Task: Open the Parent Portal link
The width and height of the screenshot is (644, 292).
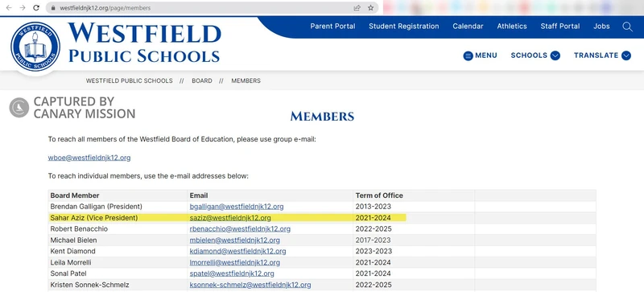Action: pyautogui.click(x=332, y=27)
